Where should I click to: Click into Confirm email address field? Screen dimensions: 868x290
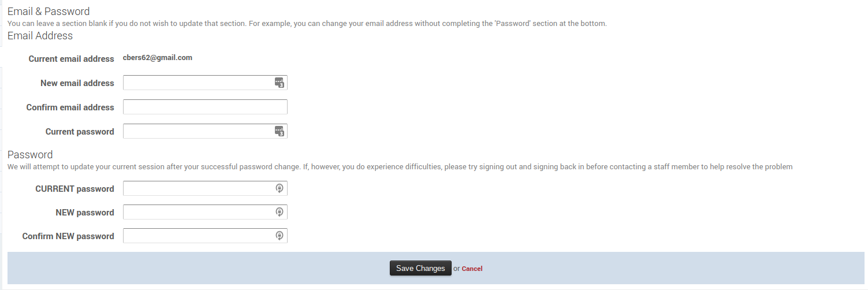tap(205, 107)
